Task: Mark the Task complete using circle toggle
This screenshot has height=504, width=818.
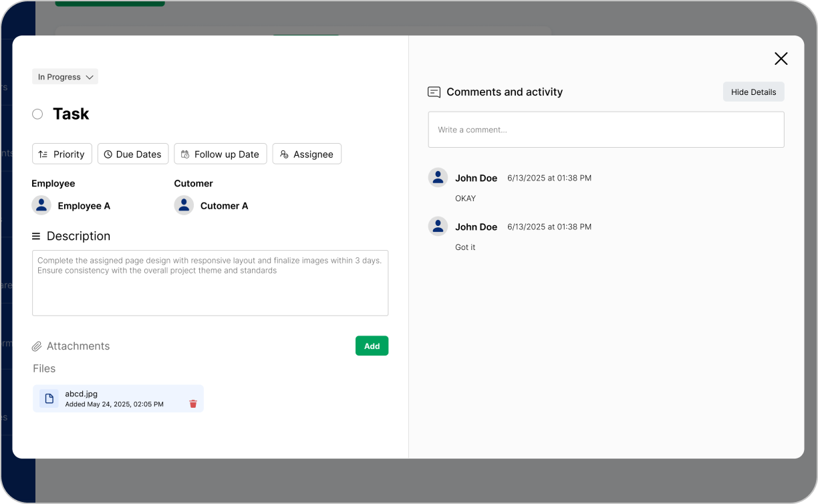Action: point(37,114)
